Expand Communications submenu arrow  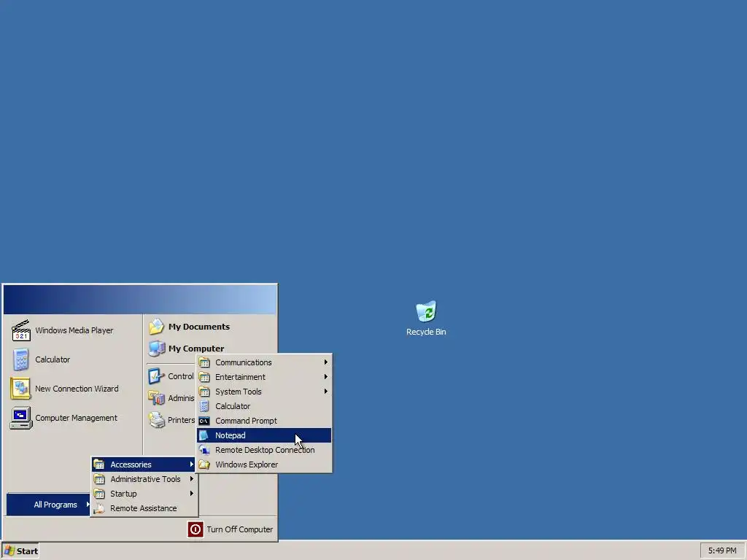[326, 362]
